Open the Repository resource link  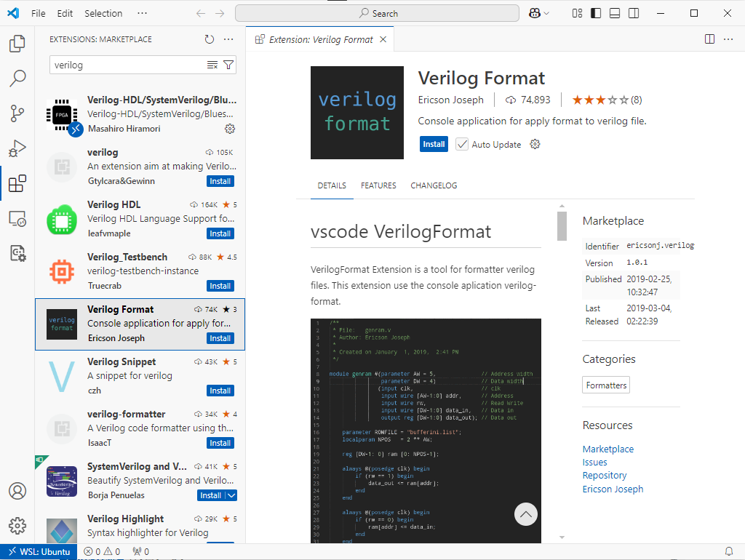pyautogui.click(x=605, y=476)
